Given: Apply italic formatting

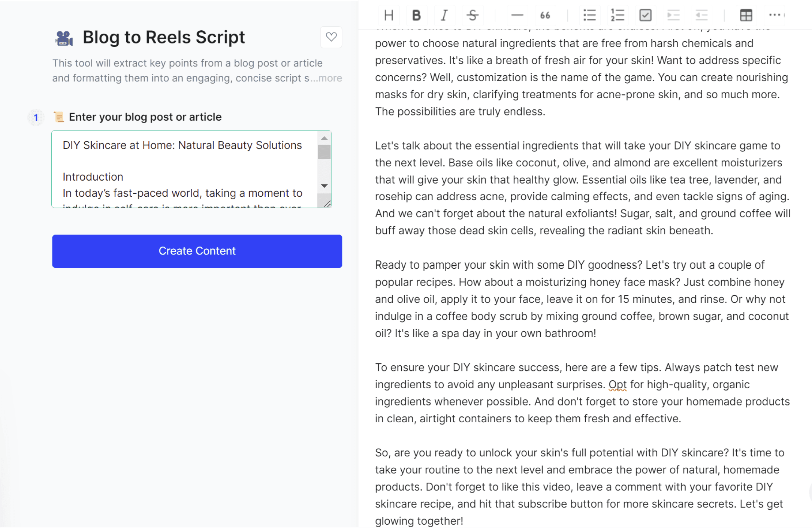Looking at the screenshot, I should point(444,15).
